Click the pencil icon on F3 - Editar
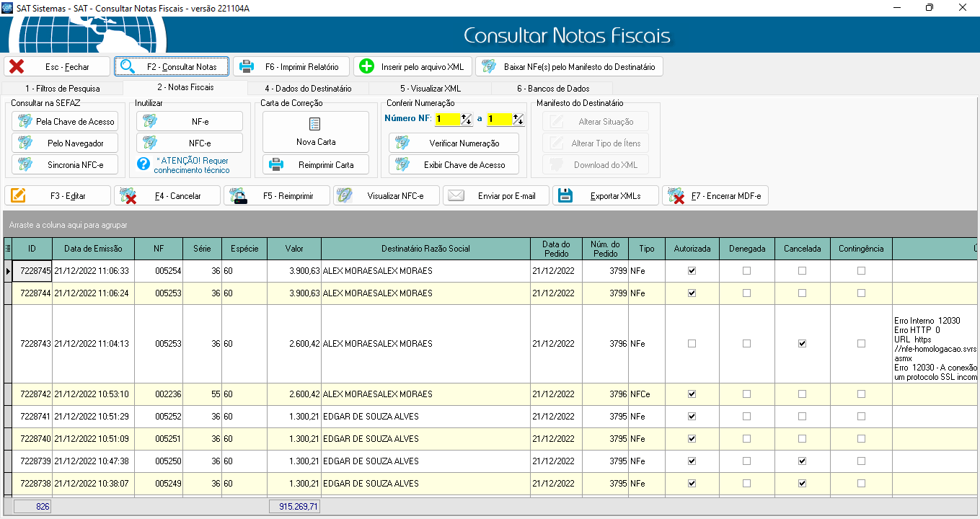 (x=19, y=195)
